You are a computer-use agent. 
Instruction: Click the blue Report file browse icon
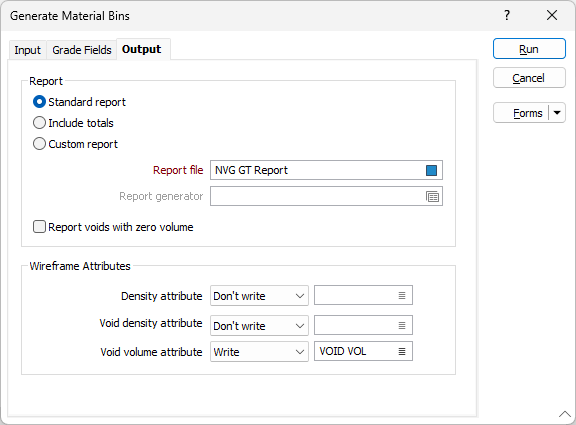point(431,170)
